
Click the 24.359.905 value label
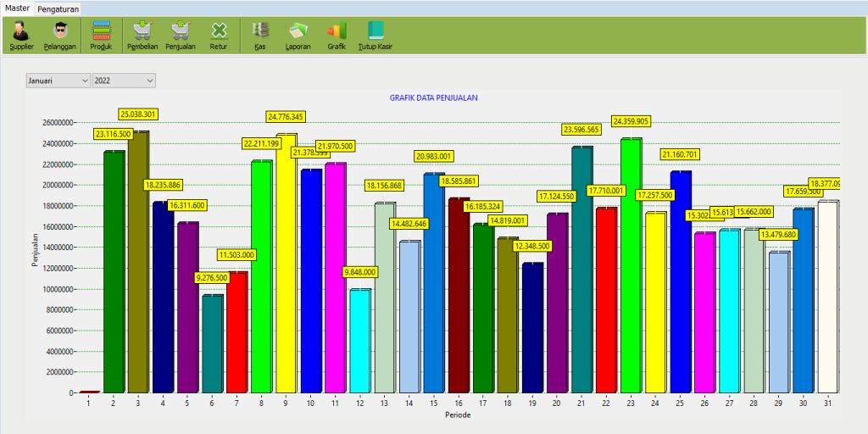tap(631, 121)
